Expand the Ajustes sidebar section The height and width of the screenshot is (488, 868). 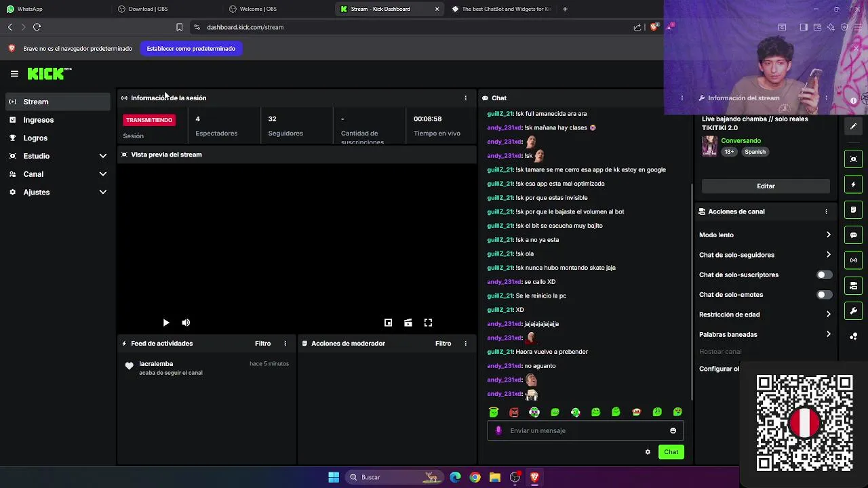(58, 192)
